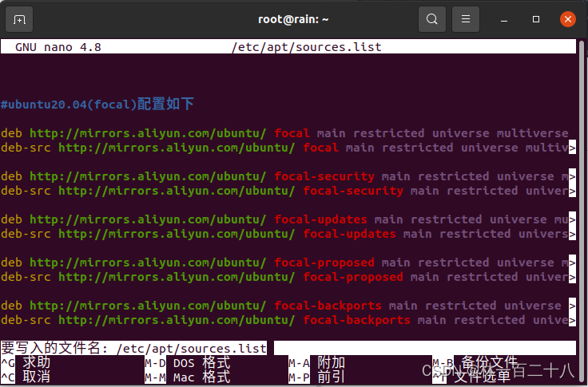Click the #ubuntu20.04(focal) comment line

pyautogui.click(x=97, y=104)
